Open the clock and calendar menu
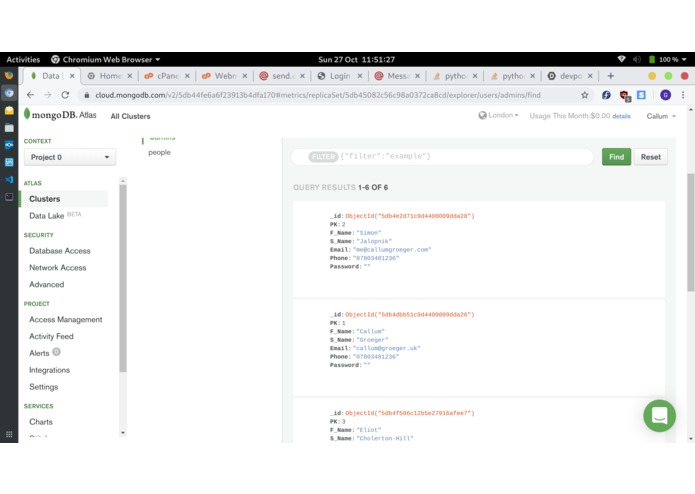The height and width of the screenshot is (494, 695). tap(356, 59)
